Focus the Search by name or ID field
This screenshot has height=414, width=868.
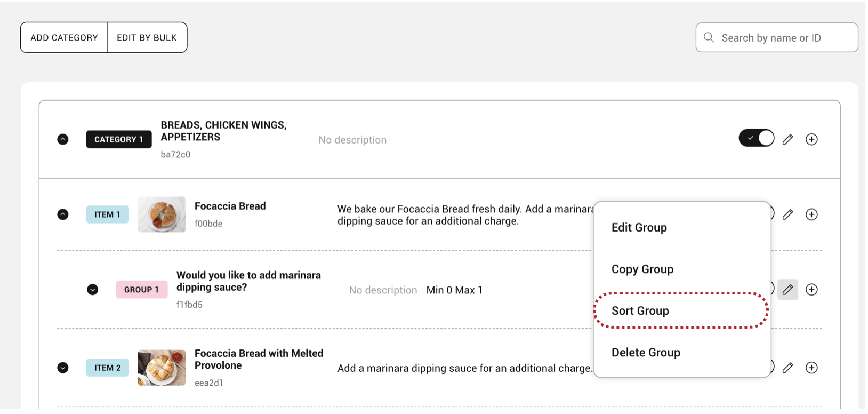click(x=784, y=38)
